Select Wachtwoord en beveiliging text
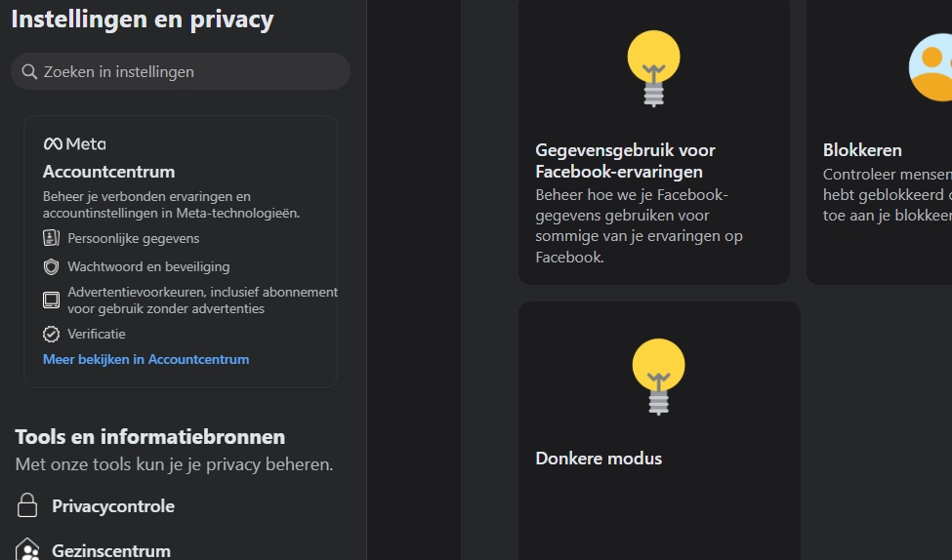 [148, 266]
